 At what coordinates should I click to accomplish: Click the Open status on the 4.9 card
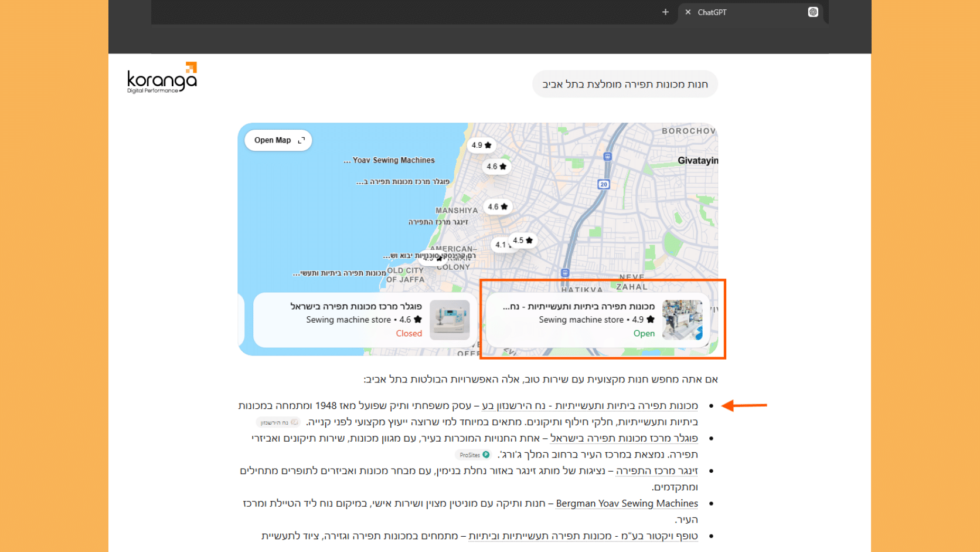(644, 333)
